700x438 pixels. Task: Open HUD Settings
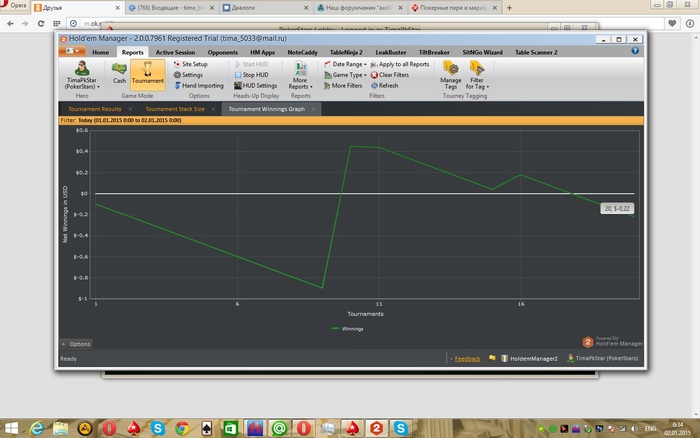(x=256, y=86)
